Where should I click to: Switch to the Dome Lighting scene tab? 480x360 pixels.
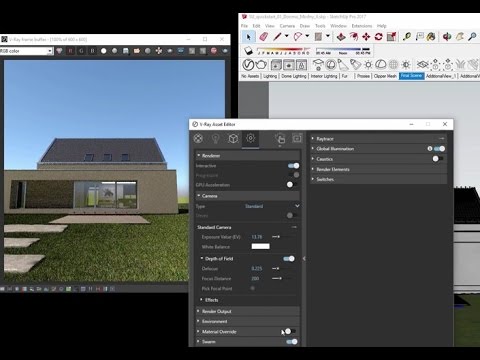point(294,76)
